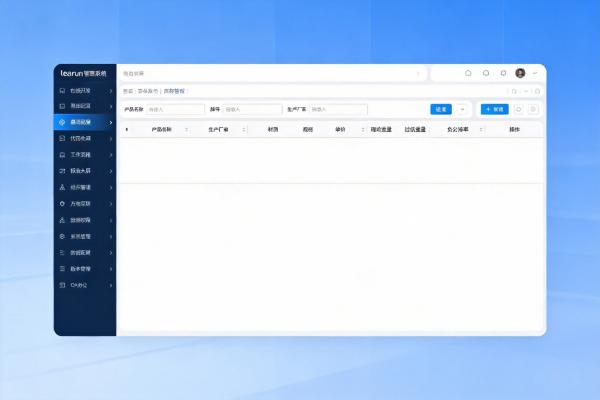
Task: Focus the middle filter input field
Action: click(x=253, y=109)
